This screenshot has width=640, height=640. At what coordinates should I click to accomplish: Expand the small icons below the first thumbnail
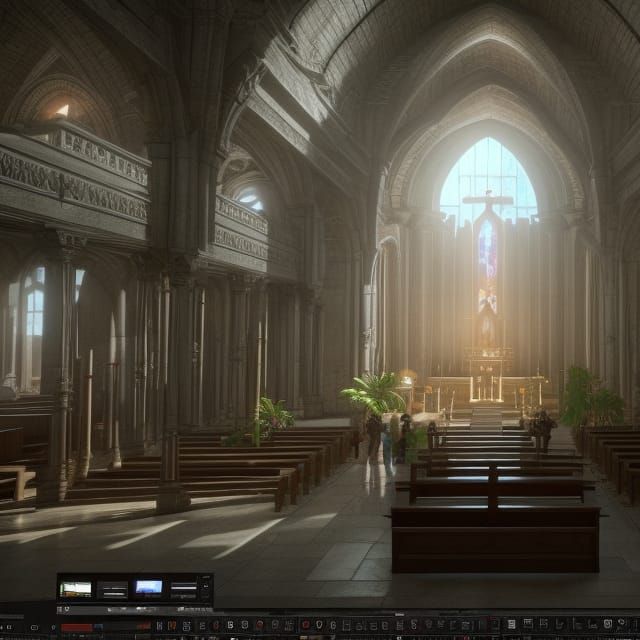63,608
